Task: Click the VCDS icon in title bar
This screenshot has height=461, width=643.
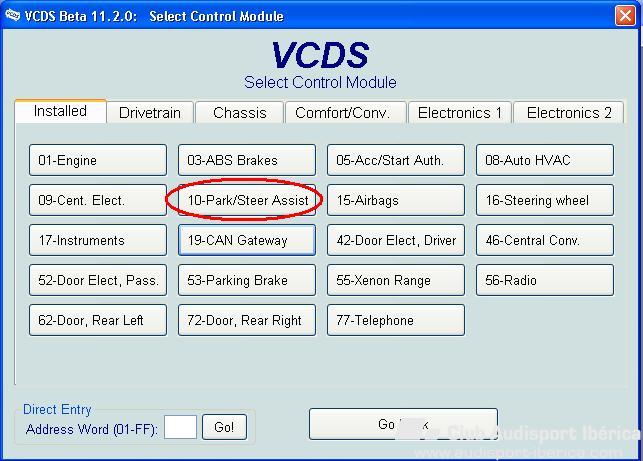Action: (12, 16)
